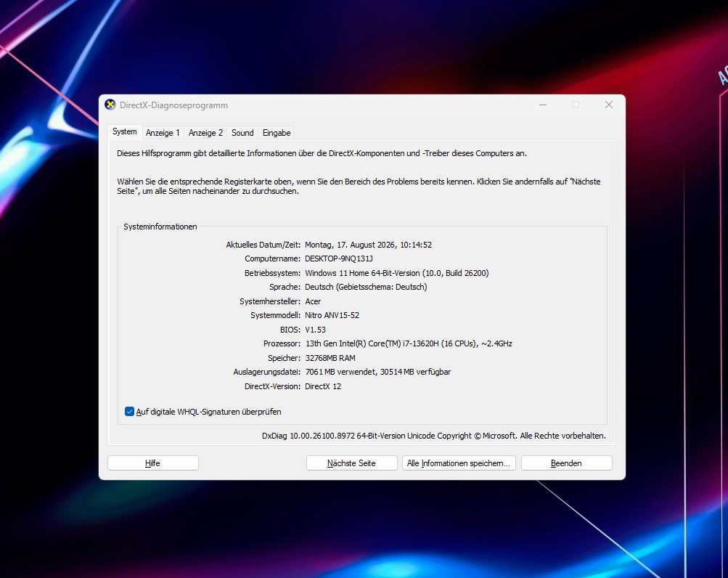Click the Aktuelles Datum/Zeit label
Image resolution: width=728 pixels, height=578 pixels.
coord(263,245)
